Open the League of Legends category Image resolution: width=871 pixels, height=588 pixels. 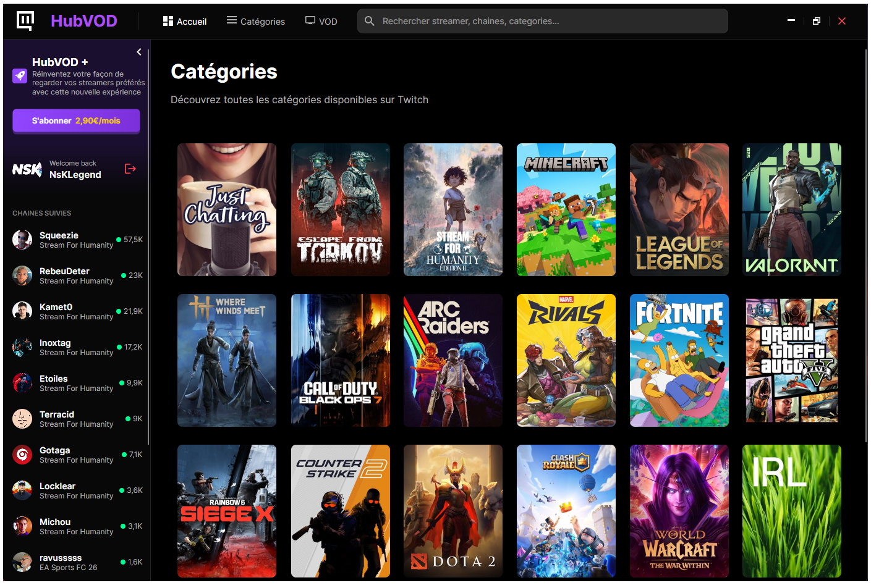click(x=679, y=209)
